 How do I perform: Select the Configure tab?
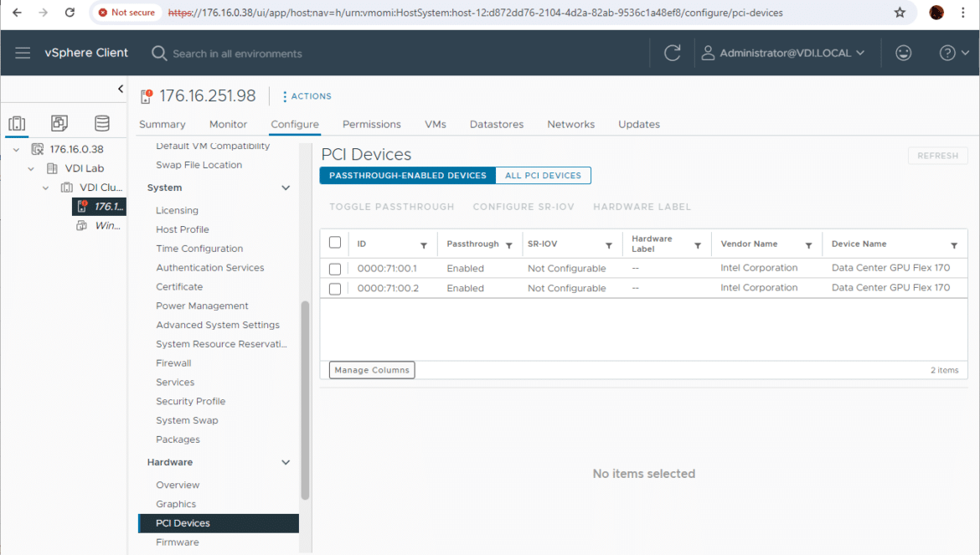pyautogui.click(x=295, y=124)
